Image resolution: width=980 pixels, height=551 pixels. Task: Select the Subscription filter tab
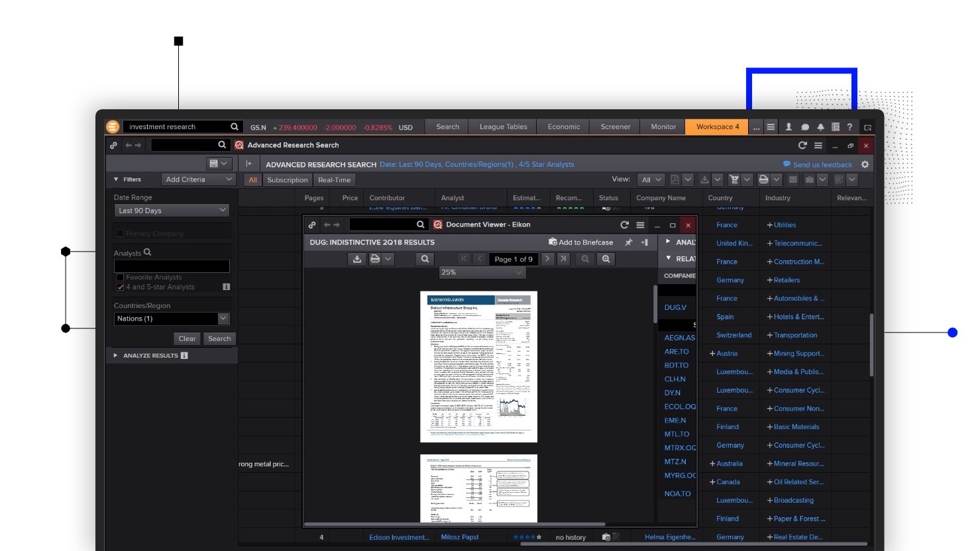coord(288,179)
